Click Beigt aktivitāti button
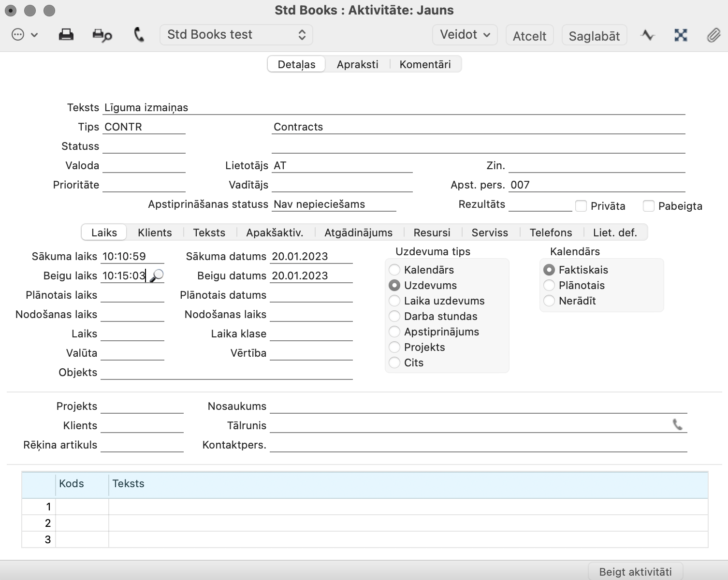 [636, 571]
